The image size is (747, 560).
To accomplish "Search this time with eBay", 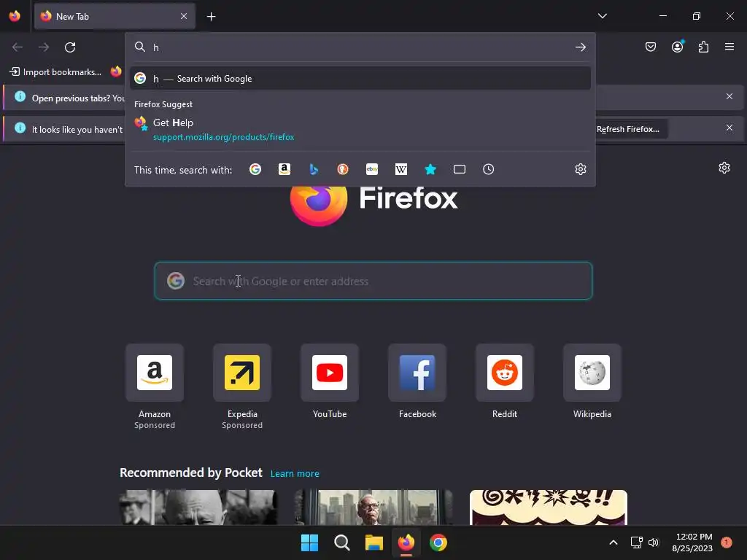I will pyautogui.click(x=372, y=169).
